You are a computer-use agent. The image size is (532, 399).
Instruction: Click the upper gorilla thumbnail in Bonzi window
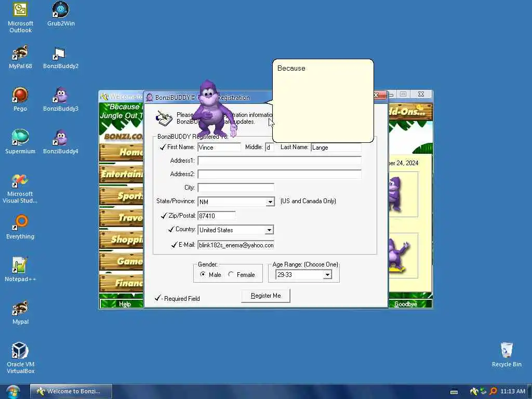tap(403, 194)
